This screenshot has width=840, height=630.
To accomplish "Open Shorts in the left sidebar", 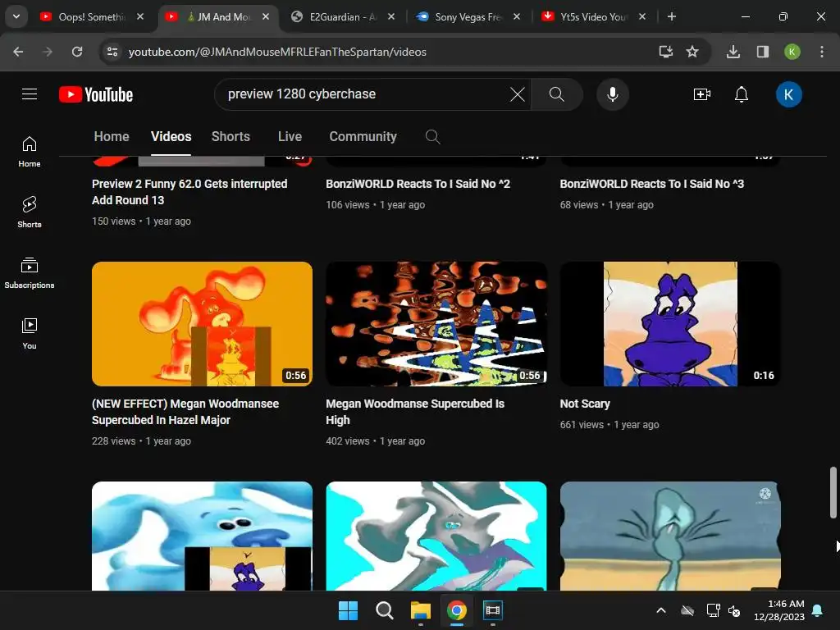I will [30, 212].
